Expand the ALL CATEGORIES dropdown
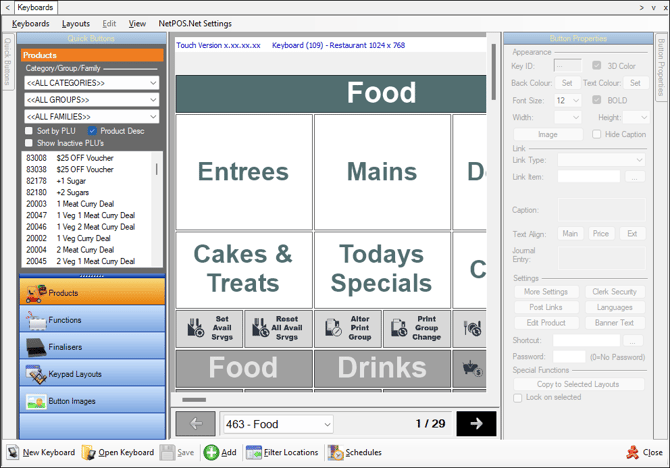 [x=152, y=82]
